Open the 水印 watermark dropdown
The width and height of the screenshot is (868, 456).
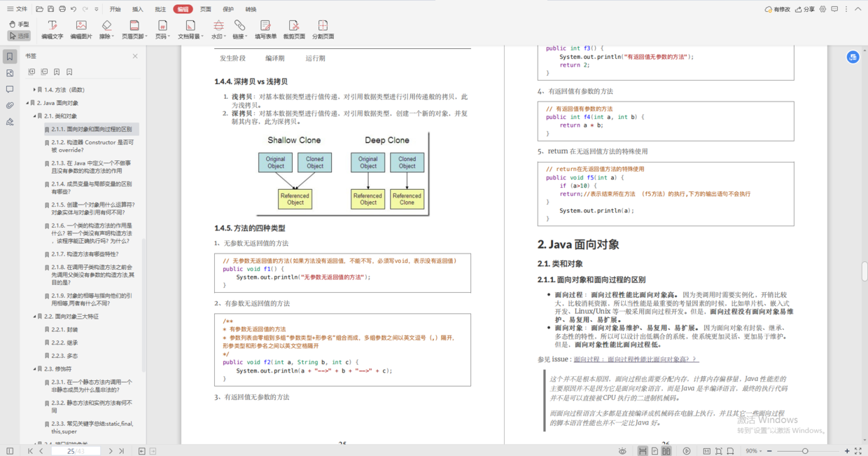point(218,29)
